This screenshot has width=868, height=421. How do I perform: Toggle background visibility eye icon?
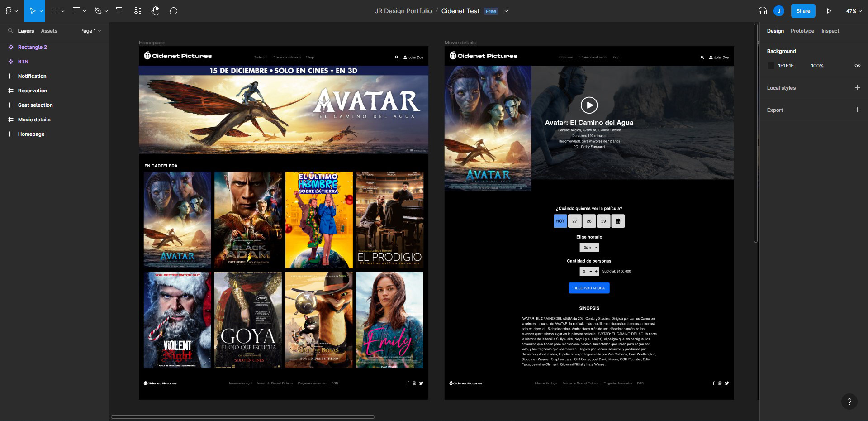pos(857,66)
